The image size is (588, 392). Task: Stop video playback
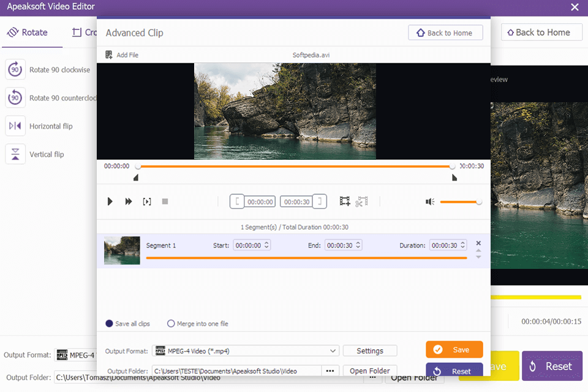tap(165, 202)
